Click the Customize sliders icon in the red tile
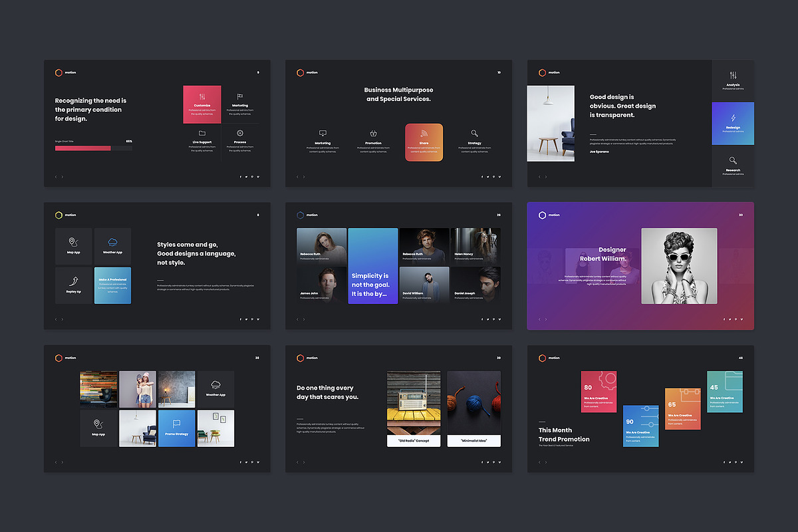 [x=202, y=97]
